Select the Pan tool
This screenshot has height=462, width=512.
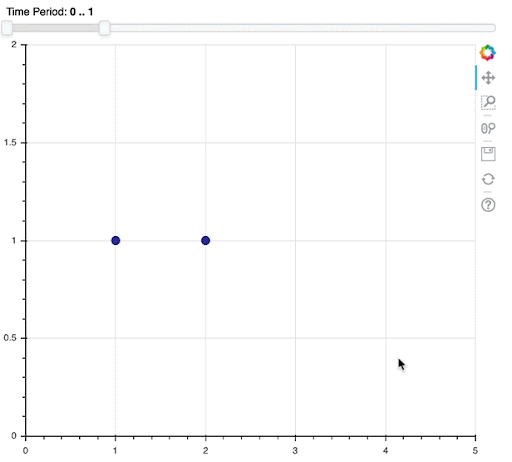click(488, 78)
